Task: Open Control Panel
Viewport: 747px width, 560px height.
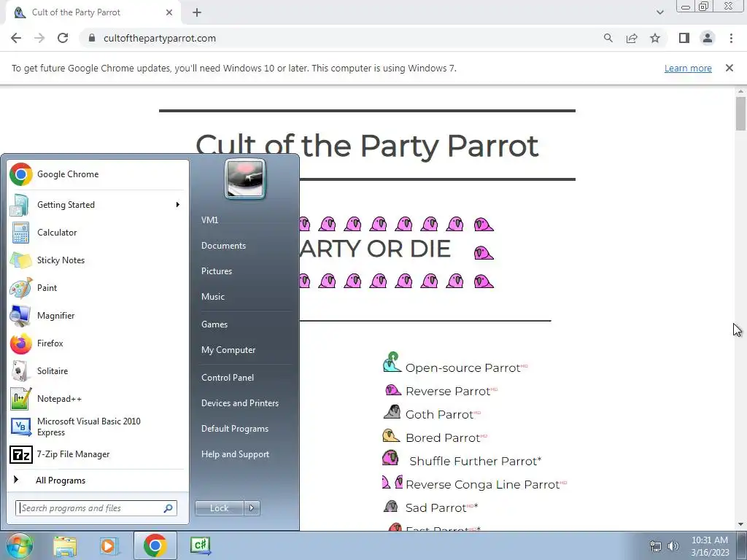Action: 245,378
